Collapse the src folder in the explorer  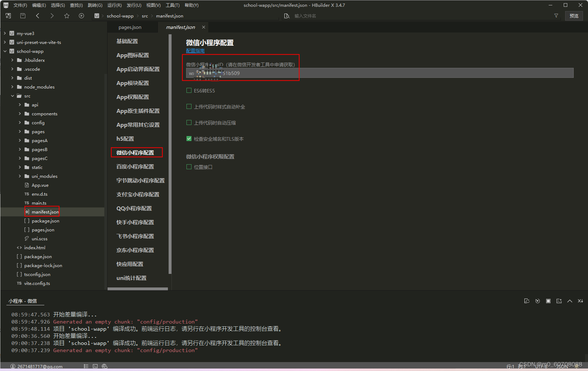pyautogui.click(x=13, y=96)
